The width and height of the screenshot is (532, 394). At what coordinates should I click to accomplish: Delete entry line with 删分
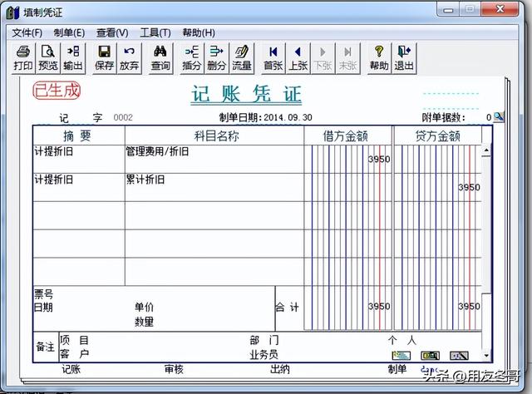click(216, 58)
